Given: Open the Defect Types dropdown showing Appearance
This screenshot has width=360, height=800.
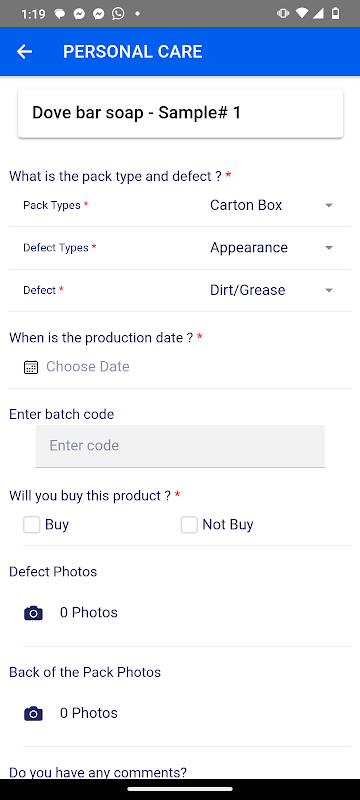Looking at the screenshot, I should click(x=272, y=247).
